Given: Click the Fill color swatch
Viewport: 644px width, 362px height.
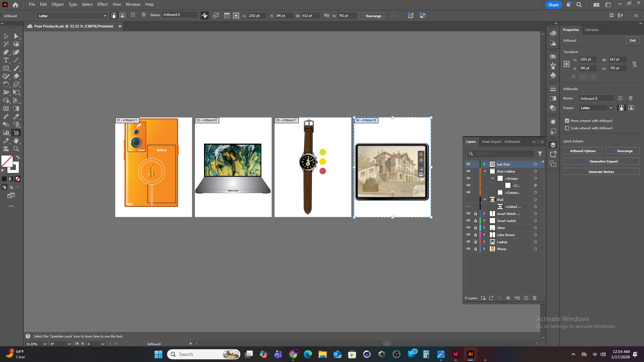Looking at the screenshot, I should pos(7,162).
